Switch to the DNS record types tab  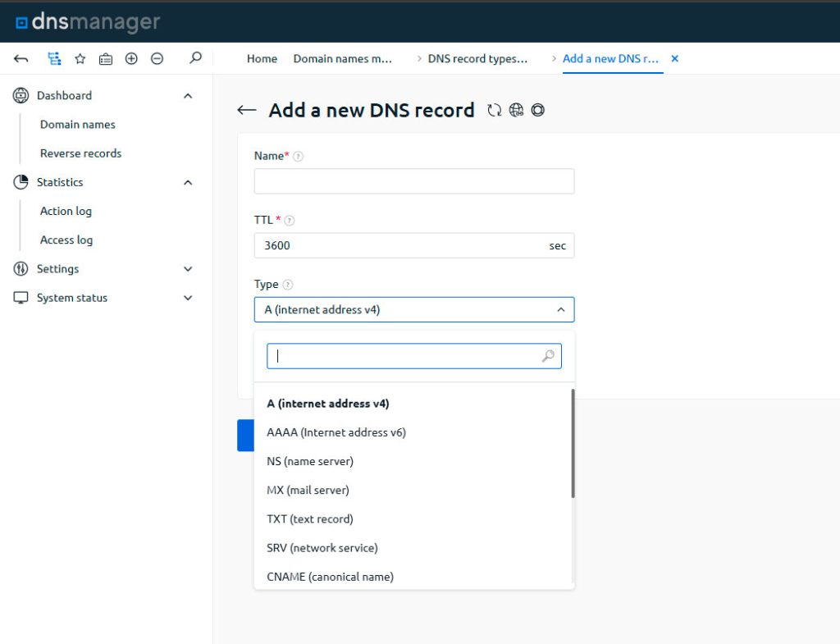click(x=477, y=59)
